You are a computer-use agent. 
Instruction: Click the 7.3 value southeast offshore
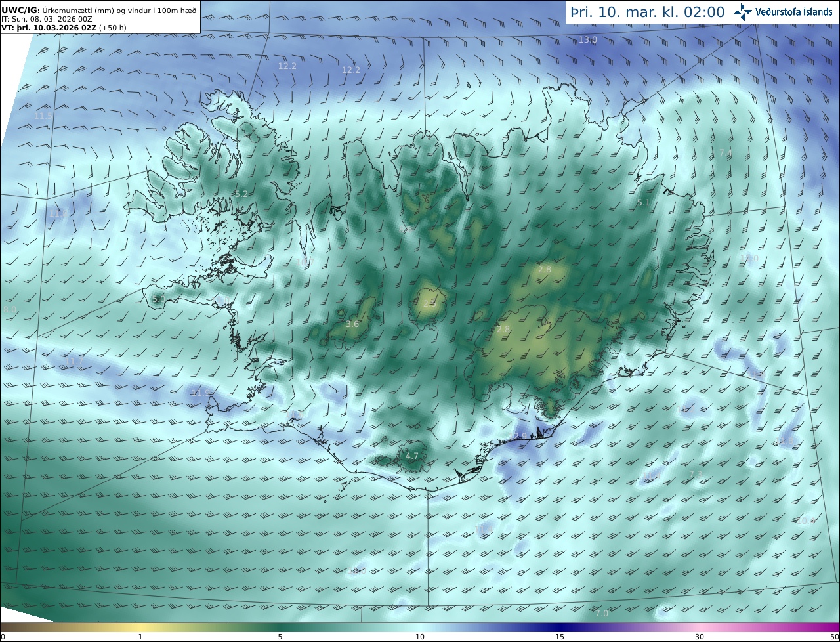tap(696, 474)
